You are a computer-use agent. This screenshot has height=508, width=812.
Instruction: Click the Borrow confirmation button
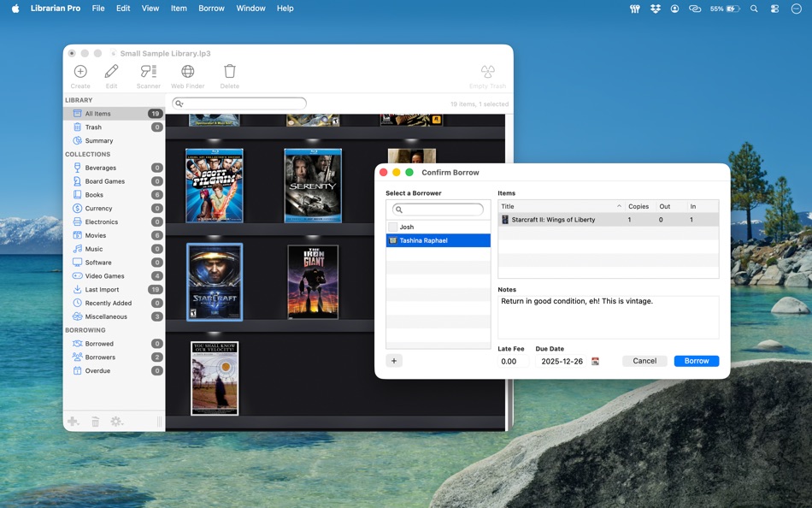click(696, 361)
